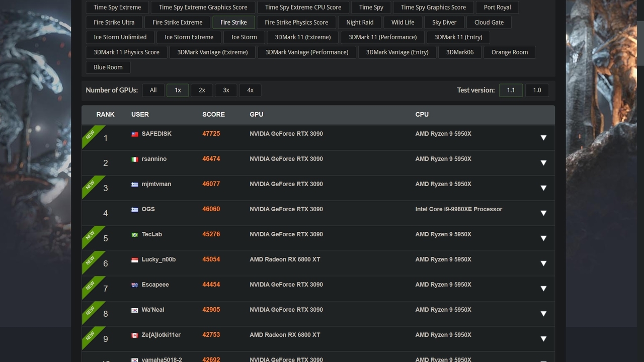Click the NEW ribbon badge on rank 9
The height and width of the screenshot is (362, 644).
(x=90, y=335)
